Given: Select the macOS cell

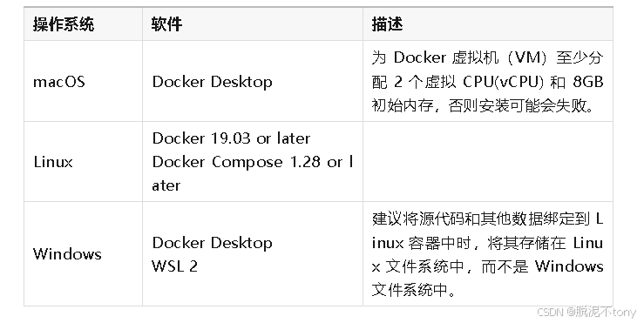Looking at the screenshot, I should point(83,81).
